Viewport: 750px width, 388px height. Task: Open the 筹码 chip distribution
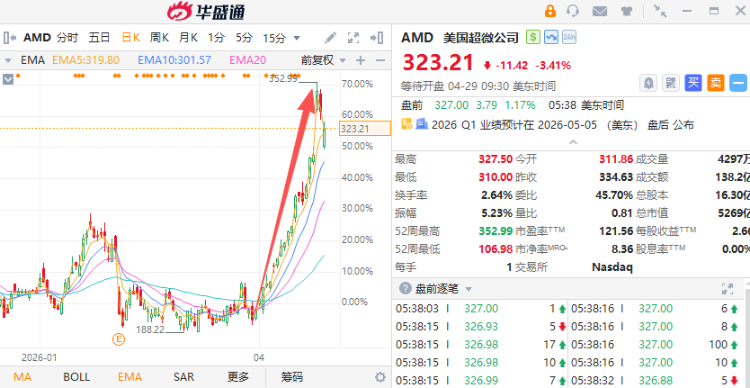pyautogui.click(x=292, y=377)
